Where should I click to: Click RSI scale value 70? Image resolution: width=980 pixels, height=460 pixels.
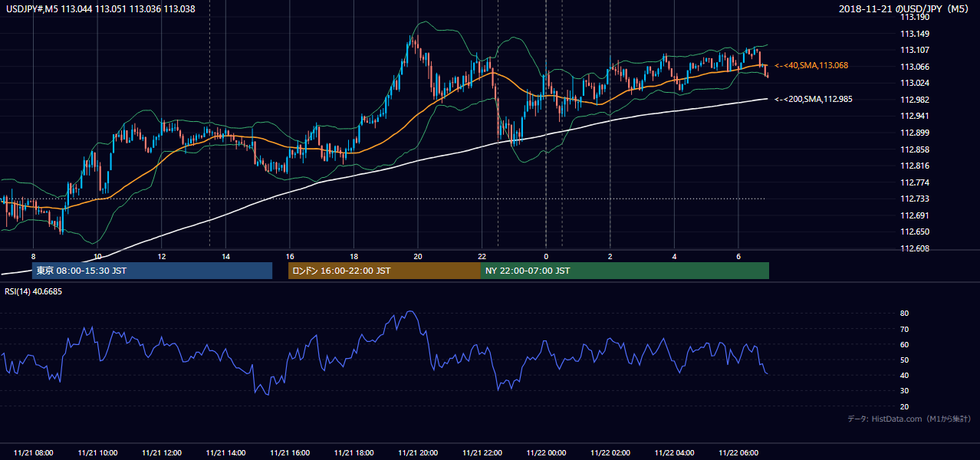[904, 329]
